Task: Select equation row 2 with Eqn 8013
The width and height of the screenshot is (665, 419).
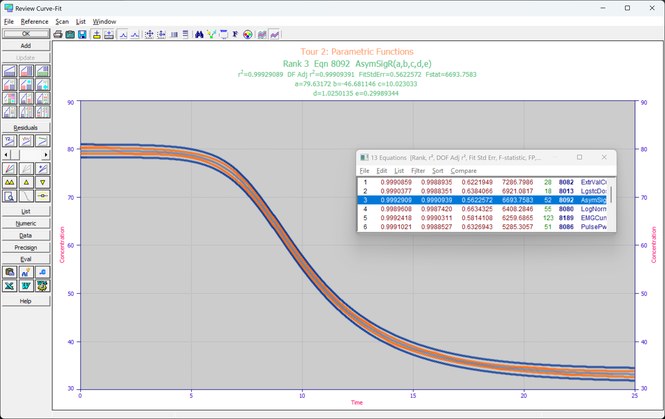Action: tap(482, 191)
